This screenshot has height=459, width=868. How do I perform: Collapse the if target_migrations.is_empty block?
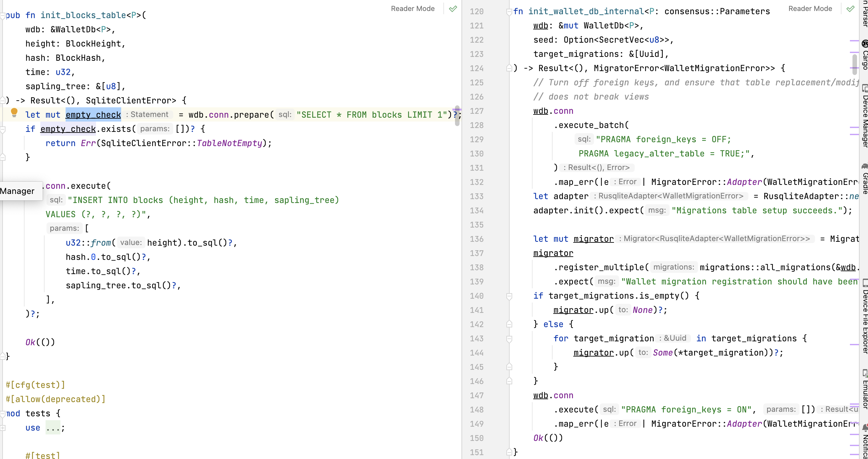pos(509,296)
